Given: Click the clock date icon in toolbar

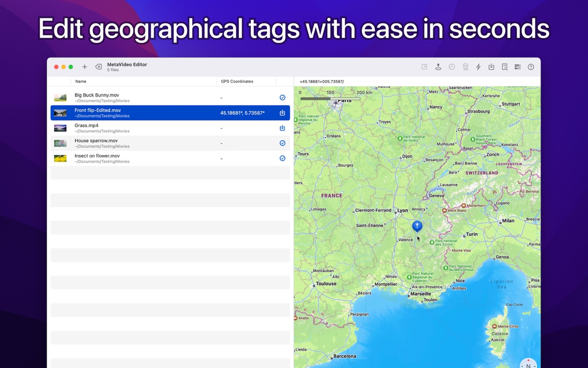Looking at the screenshot, I should click(452, 67).
